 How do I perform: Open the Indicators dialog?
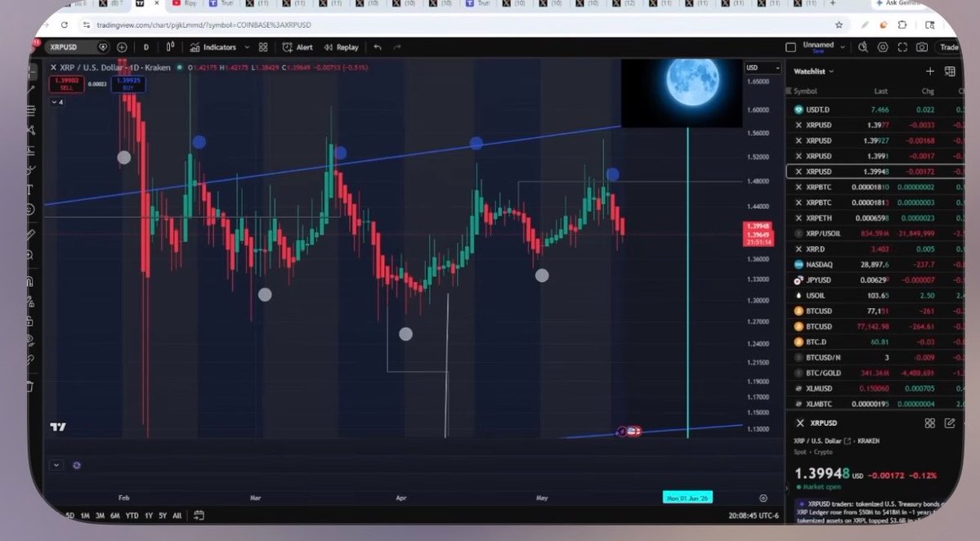[x=213, y=47]
